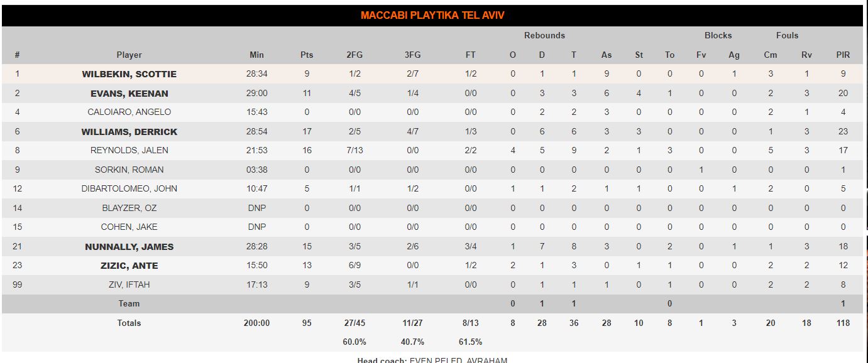This screenshot has height=363, width=868.
Task: Click on Keenan Evans' name
Action: pyautogui.click(x=129, y=94)
